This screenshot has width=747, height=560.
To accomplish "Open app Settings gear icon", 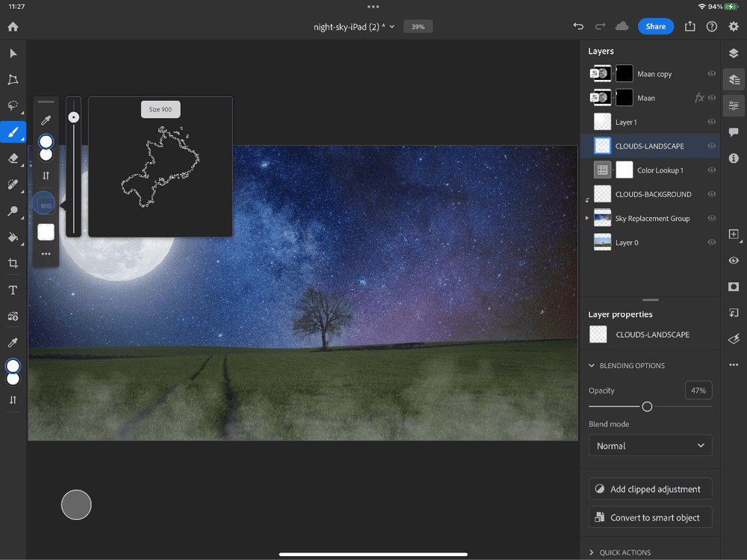I will click(x=734, y=27).
